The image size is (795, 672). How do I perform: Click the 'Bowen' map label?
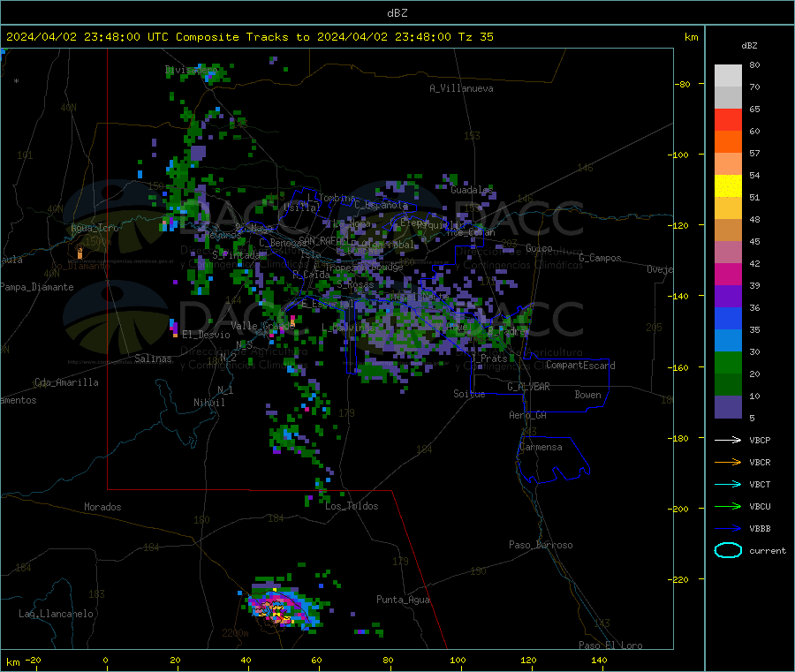587,395
